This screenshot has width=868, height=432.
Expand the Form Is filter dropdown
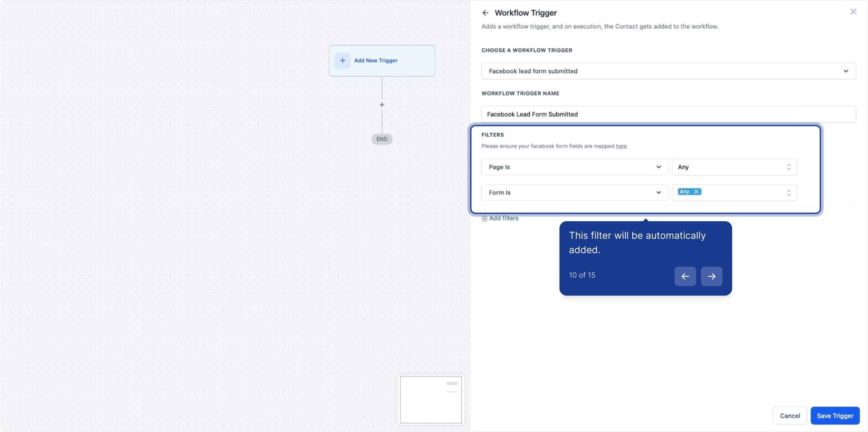575,193
